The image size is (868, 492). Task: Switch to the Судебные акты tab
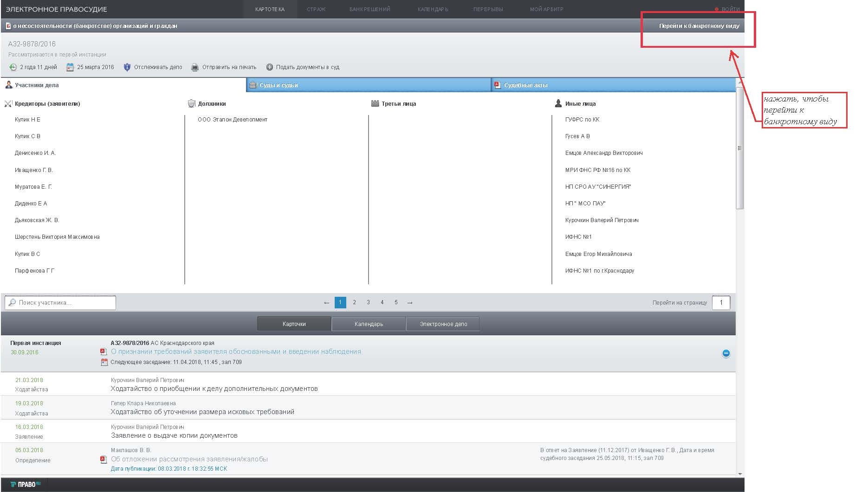click(x=614, y=85)
